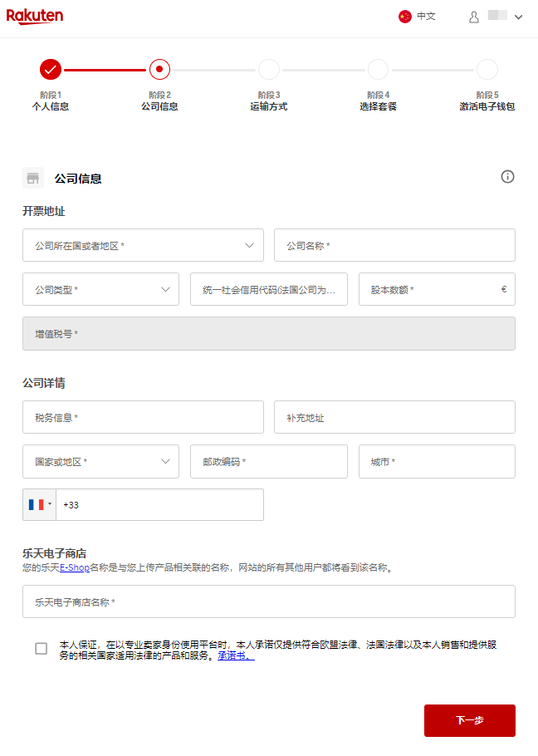Go to stage 3 运输方式 step
Screen dimensions: 538x756
(268, 69)
